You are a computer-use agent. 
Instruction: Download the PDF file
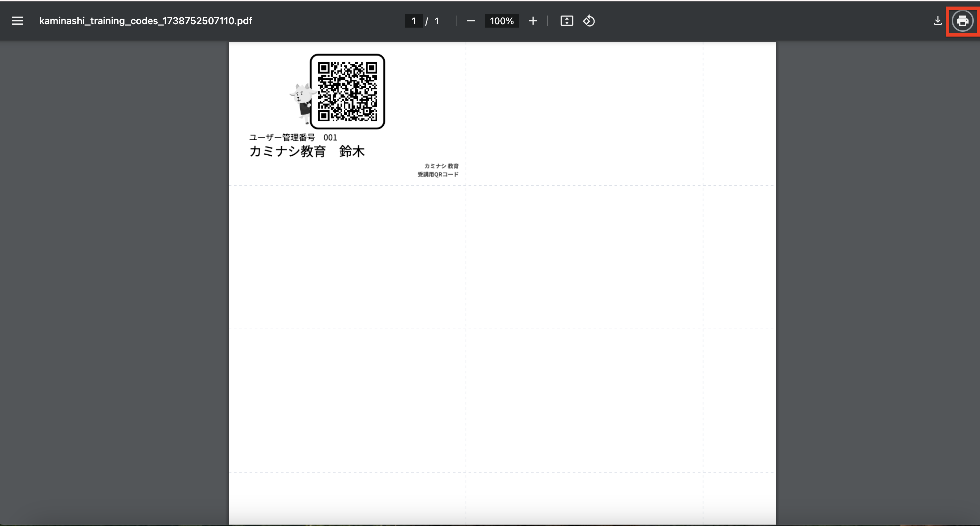(x=938, y=21)
